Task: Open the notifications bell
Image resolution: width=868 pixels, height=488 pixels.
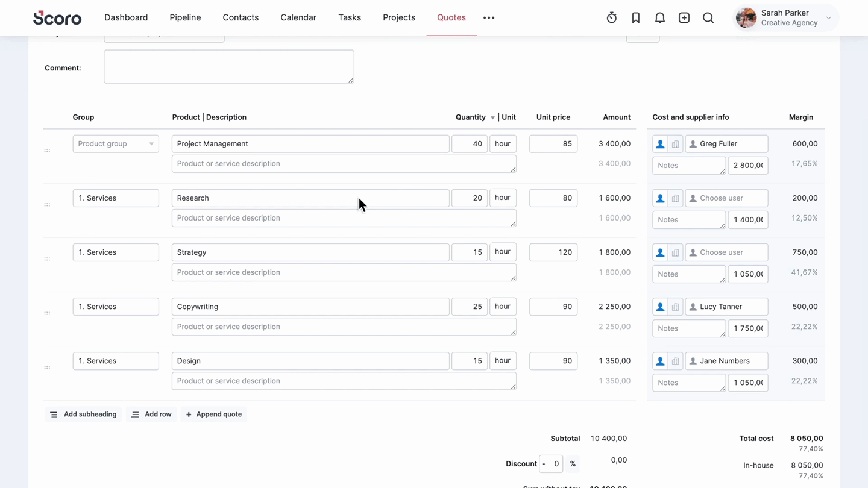Action: coord(659,18)
